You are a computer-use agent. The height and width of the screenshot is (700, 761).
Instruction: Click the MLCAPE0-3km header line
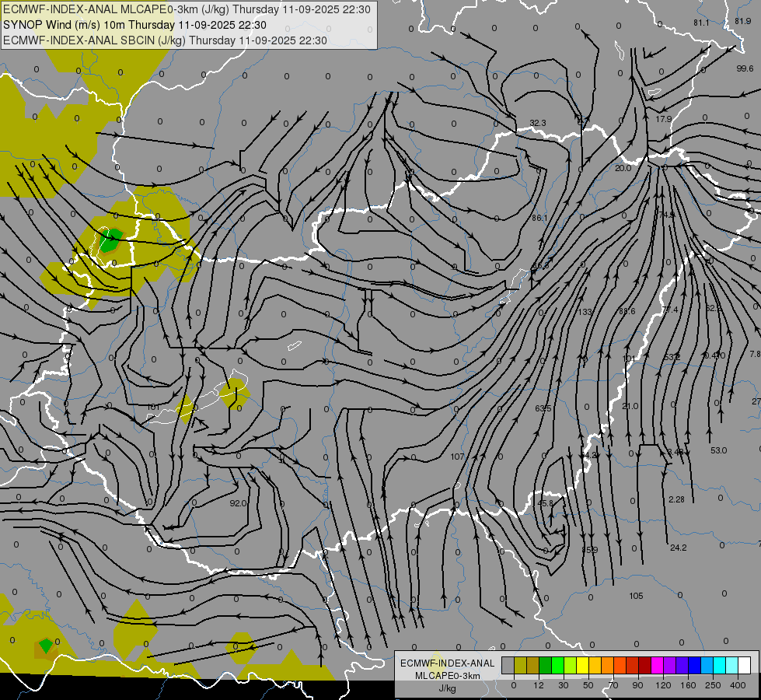[187, 9]
